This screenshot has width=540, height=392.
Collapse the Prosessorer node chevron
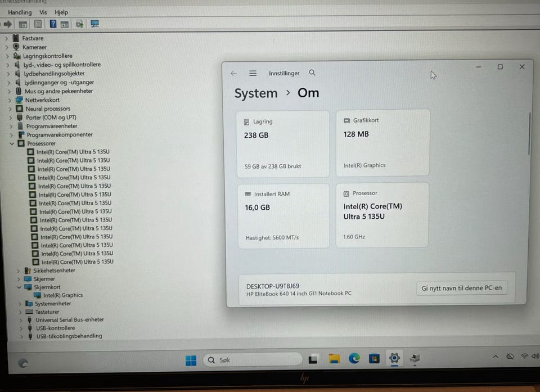12,143
